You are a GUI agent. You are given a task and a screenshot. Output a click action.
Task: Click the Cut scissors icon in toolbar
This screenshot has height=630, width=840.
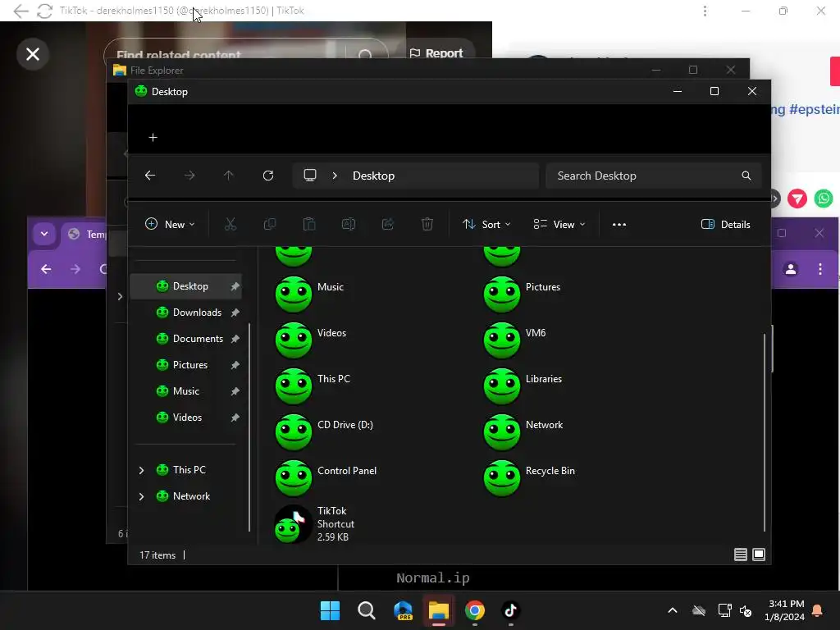[x=231, y=224]
